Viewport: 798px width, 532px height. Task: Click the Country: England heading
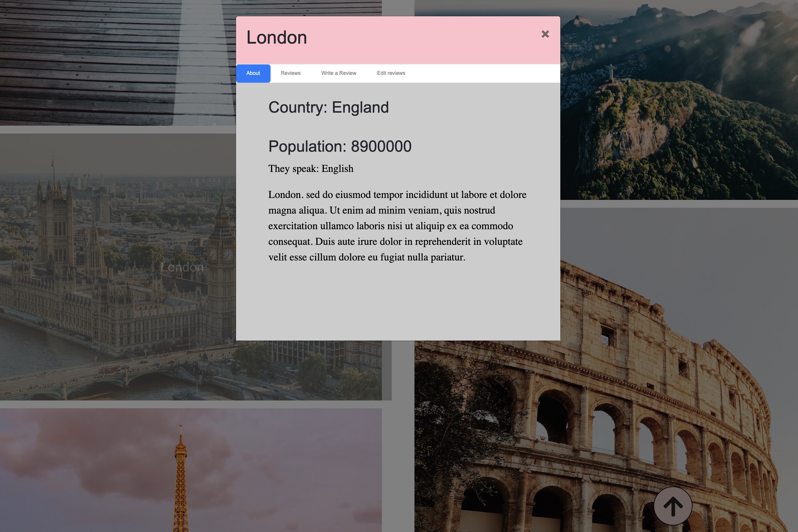click(x=328, y=107)
